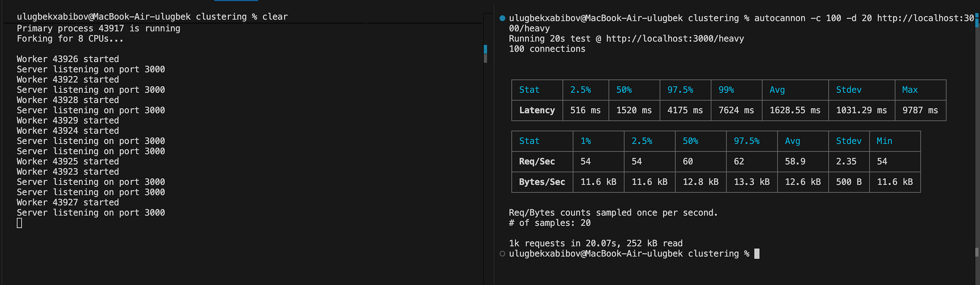Click the hollow circle marker before the last prompt

coord(502,254)
